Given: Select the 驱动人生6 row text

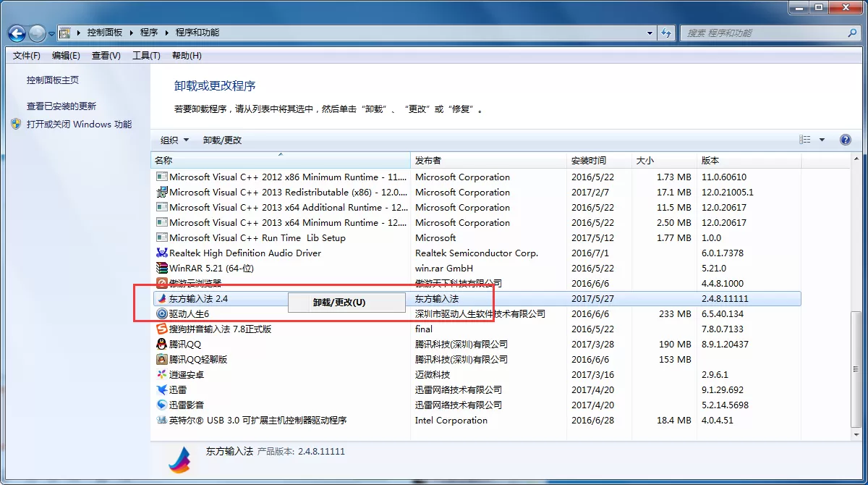Looking at the screenshot, I should (x=189, y=313).
